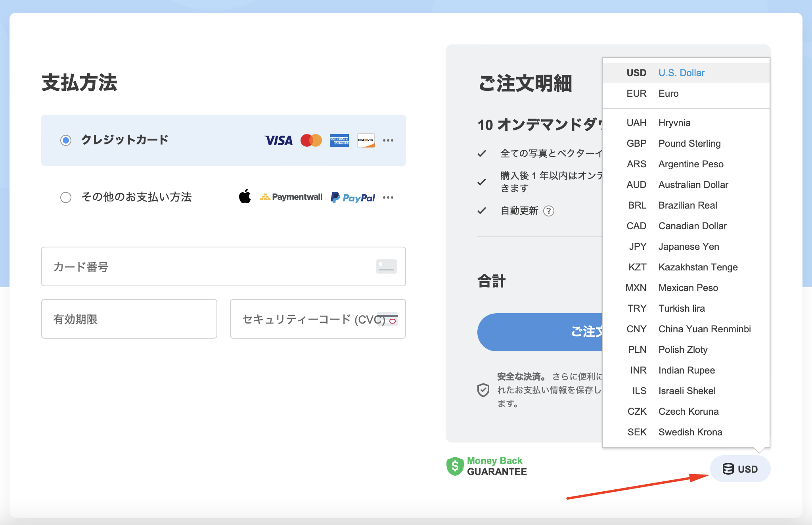
Task: Expand more credit card options with ellipsis
Action: pyautogui.click(x=388, y=140)
